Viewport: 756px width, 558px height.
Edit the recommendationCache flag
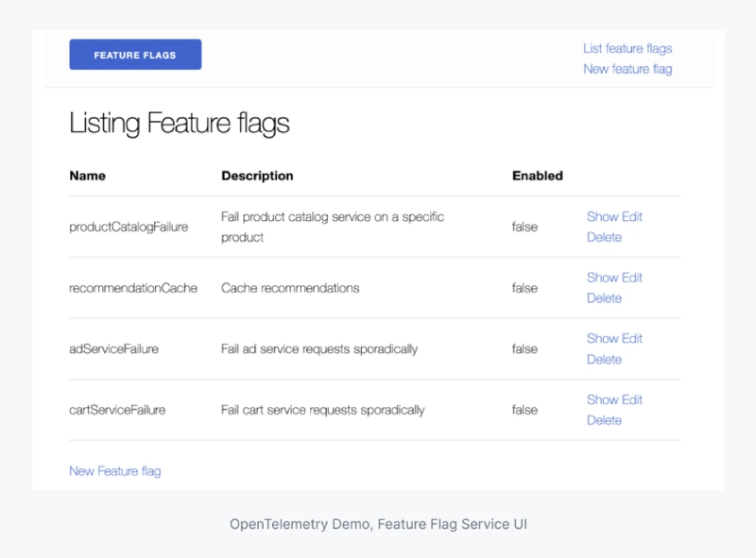pyautogui.click(x=632, y=278)
